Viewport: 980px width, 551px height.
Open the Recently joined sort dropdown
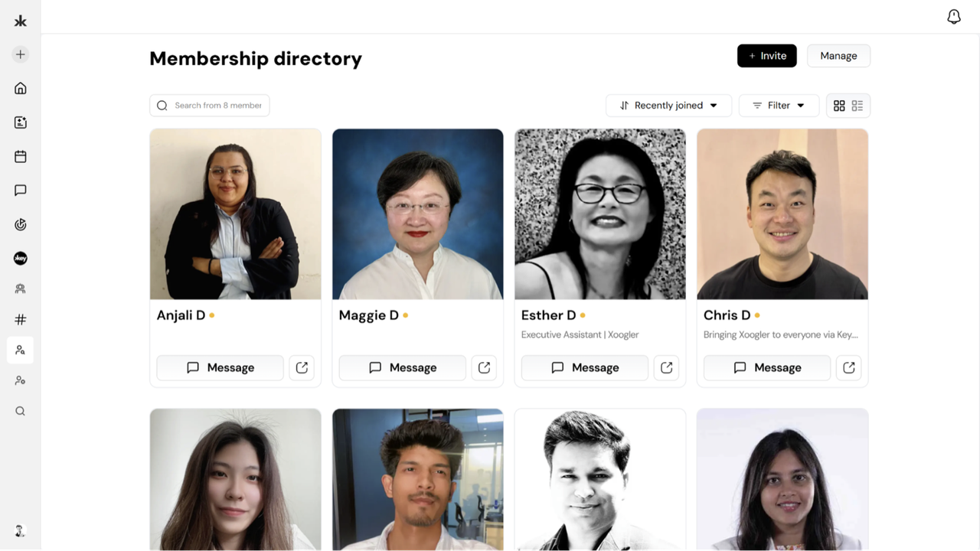click(x=668, y=106)
